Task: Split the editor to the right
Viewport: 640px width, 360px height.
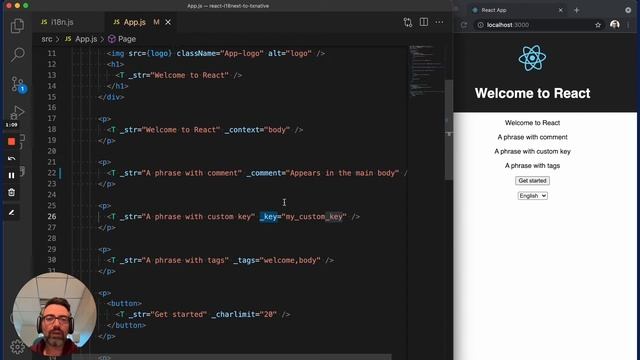Action: (x=424, y=22)
